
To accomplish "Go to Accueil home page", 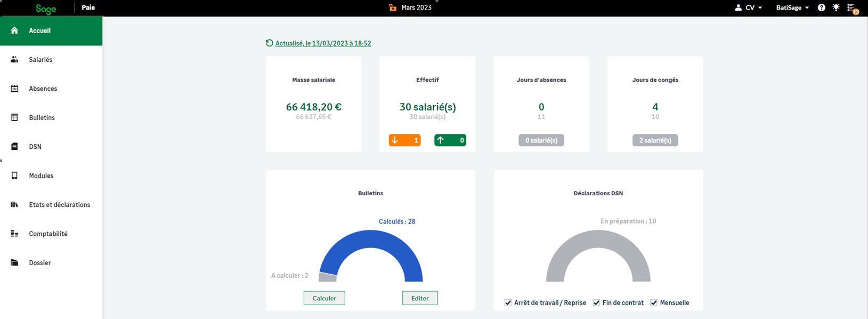I will (51, 31).
